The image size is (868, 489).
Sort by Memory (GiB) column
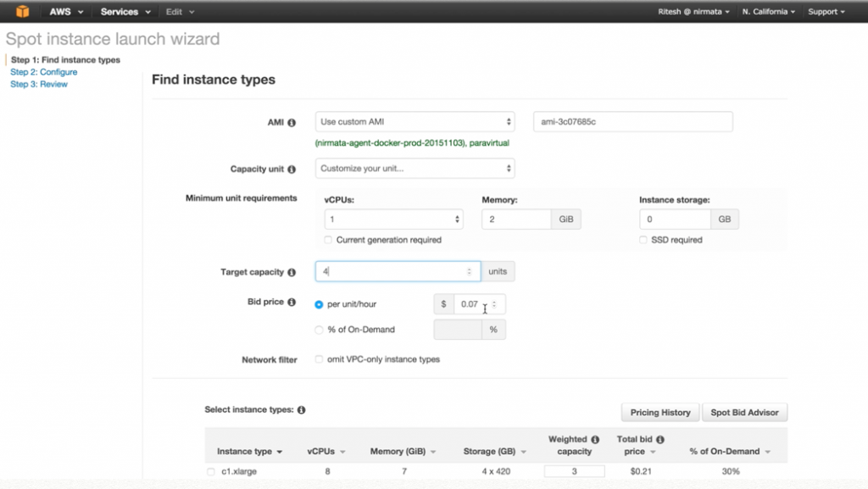(403, 452)
